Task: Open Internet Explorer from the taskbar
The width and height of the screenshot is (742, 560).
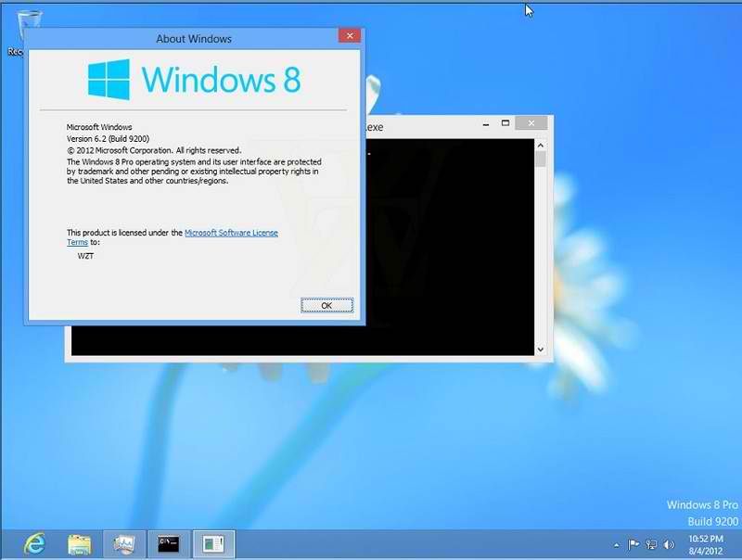Action: [35, 544]
